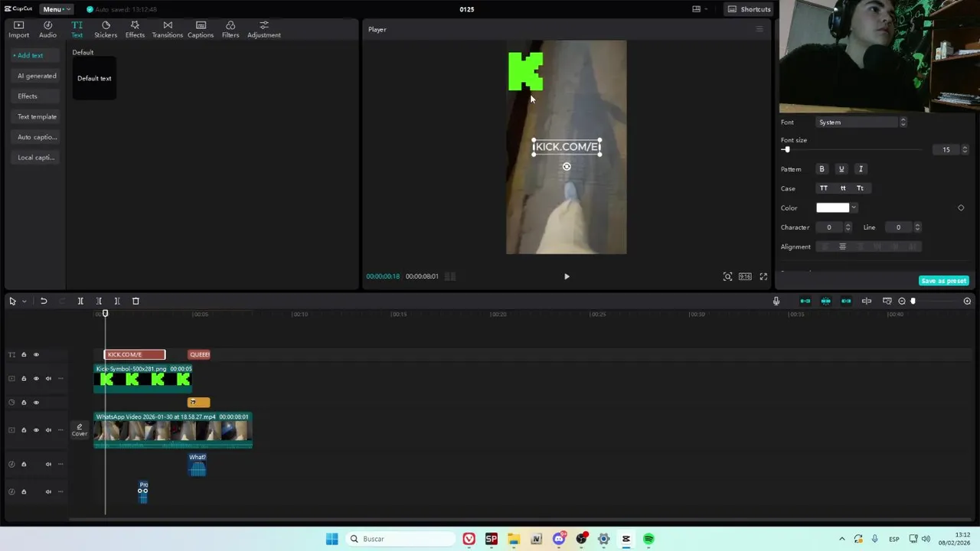Screen dimensions: 980x551
Task: Open the layout selector dropdown
Action: (x=700, y=9)
